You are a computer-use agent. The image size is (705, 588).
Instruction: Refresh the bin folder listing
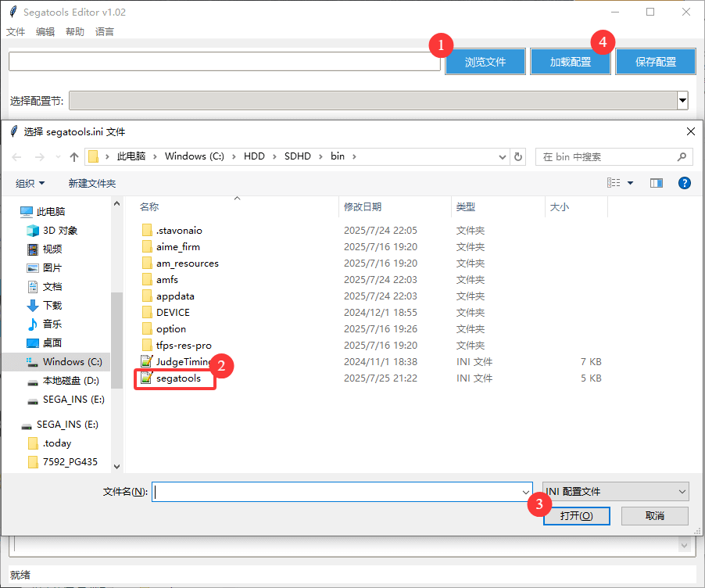tap(518, 156)
